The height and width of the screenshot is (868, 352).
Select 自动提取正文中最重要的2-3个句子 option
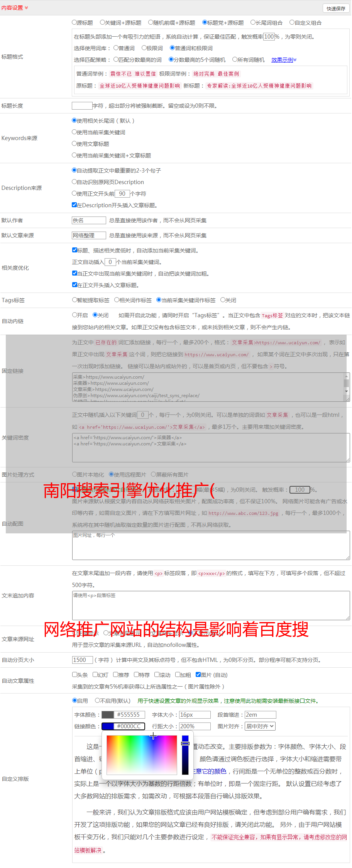point(74,170)
